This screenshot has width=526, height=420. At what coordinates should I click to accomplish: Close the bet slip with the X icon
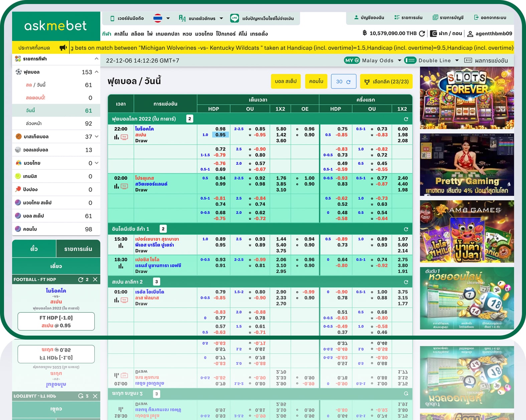click(x=95, y=280)
